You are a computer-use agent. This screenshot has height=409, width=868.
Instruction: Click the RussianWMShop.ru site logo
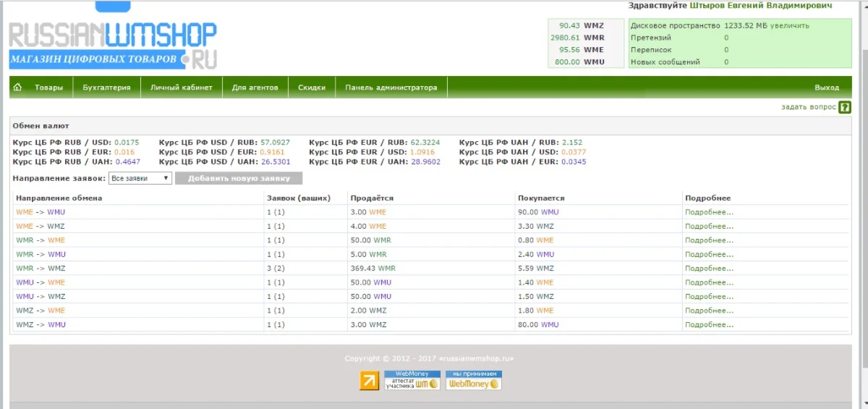112,46
